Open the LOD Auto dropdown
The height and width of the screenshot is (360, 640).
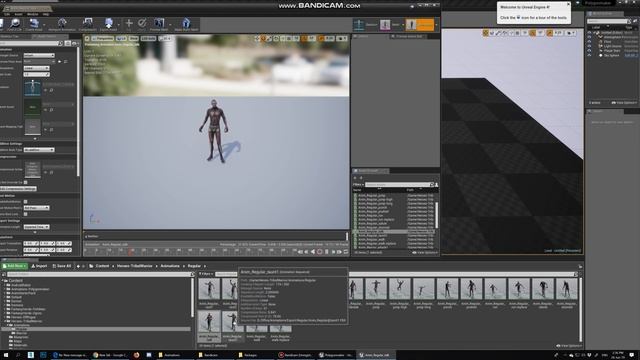149,38
